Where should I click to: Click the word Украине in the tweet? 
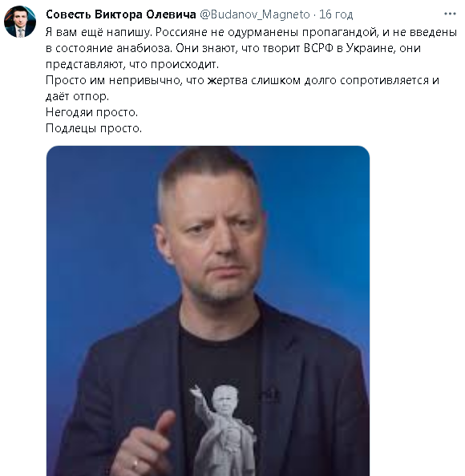(370, 48)
